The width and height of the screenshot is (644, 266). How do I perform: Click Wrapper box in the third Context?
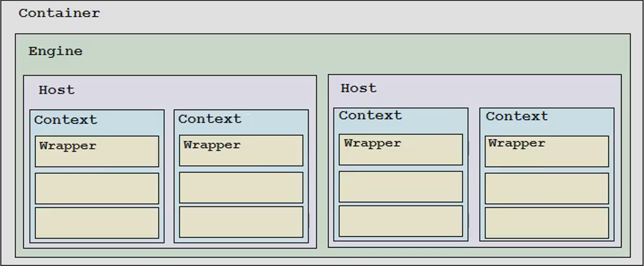401,149
